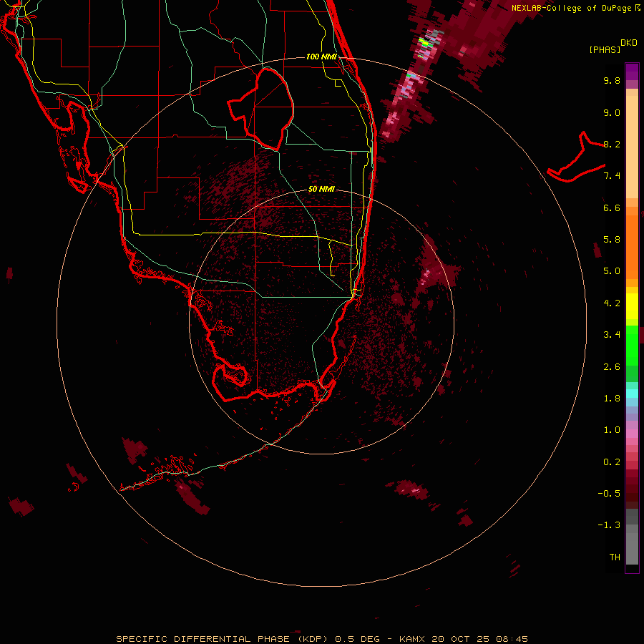644x644 pixels.
Task: Click the 50 NMI range ring label
Action: click(x=321, y=189)
